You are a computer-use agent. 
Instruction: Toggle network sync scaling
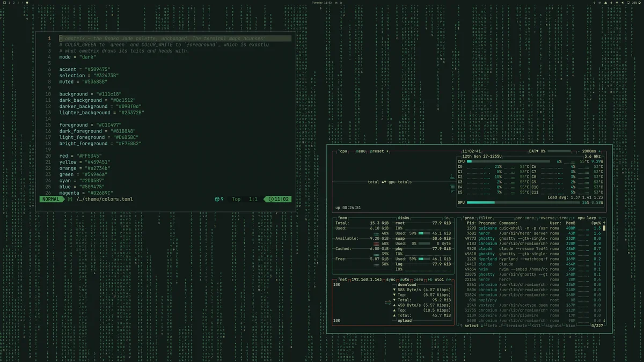[391, 279]
